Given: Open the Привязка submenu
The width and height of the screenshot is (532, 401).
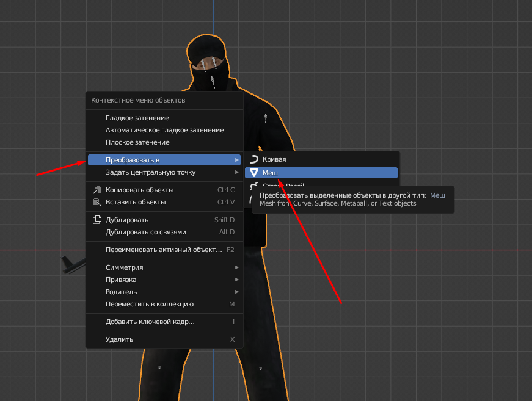Looking at the screenshot, I should [x=121, y=280].
